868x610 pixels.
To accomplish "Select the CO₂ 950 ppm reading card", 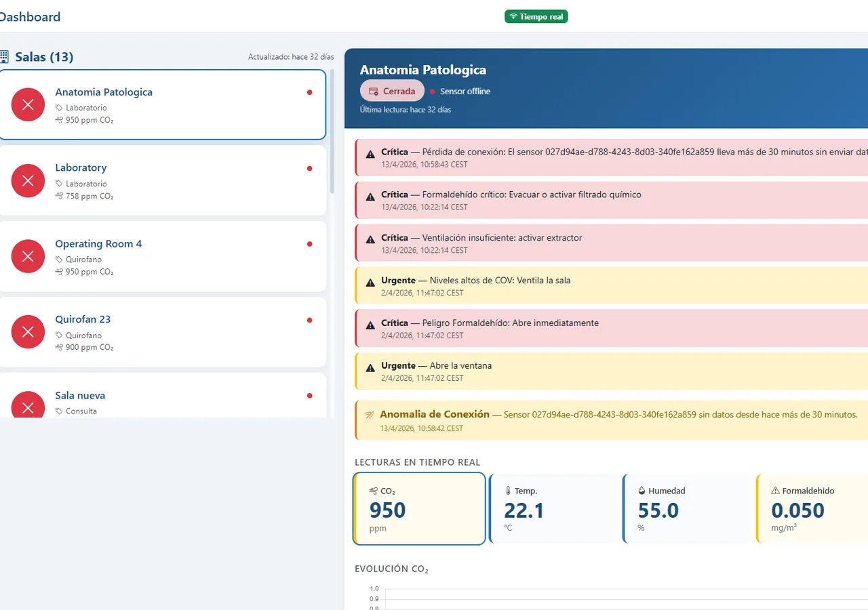I will tap(420, 509).
